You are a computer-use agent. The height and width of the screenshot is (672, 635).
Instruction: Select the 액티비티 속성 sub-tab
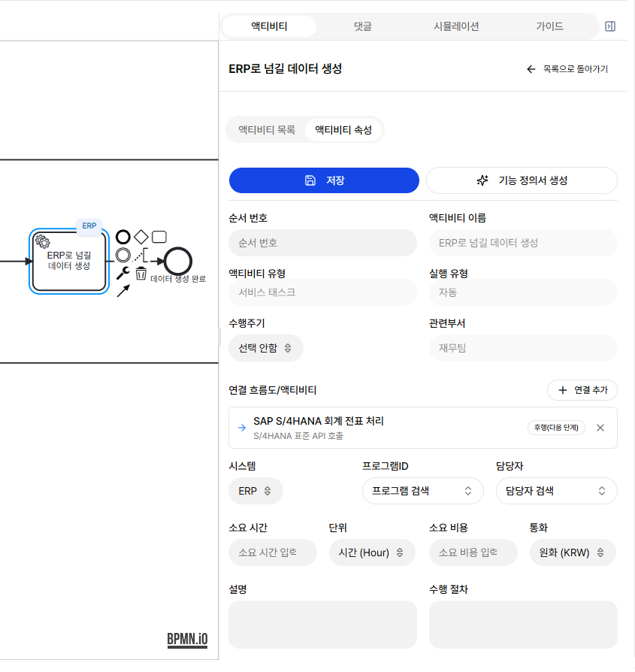coord(343,130)
